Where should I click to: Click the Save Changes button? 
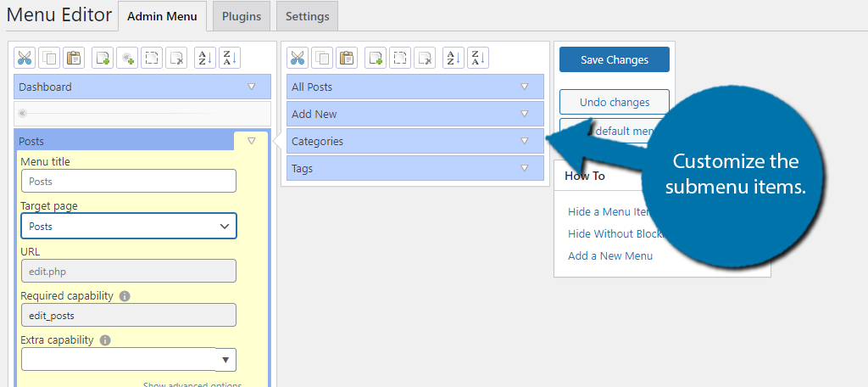(614, 59)
